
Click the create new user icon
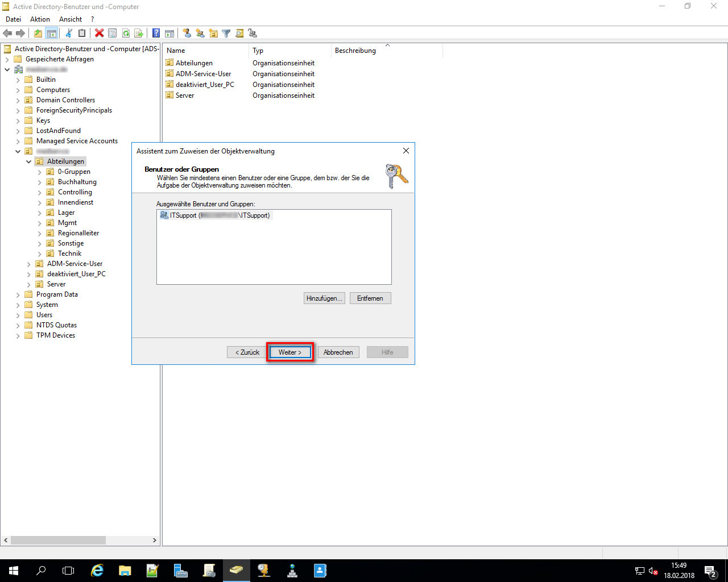[x=187, y=34]
